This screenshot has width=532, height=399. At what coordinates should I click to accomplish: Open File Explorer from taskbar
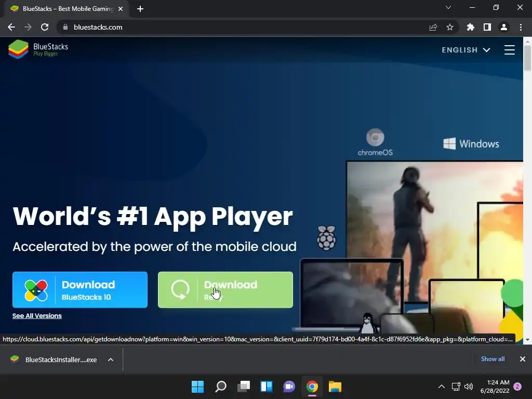335,387
